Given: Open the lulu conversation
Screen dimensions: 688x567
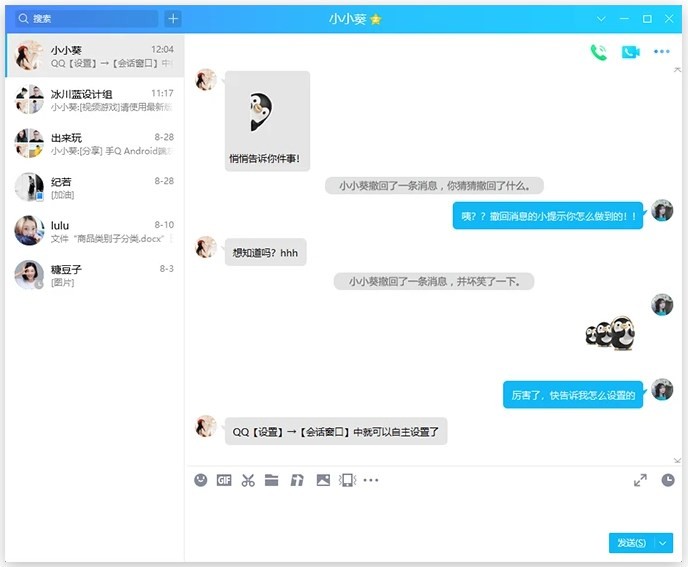Looking at the screenshot, I should [x=95, y=231].
